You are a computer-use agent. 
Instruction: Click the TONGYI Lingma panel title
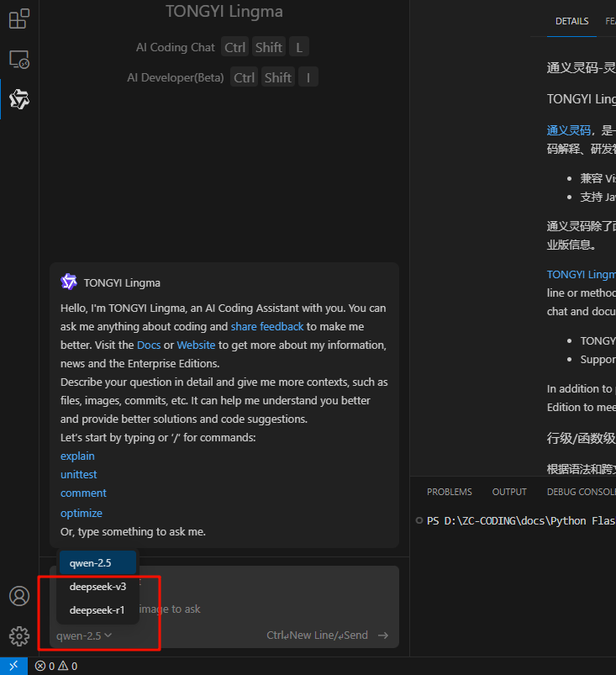224,12
